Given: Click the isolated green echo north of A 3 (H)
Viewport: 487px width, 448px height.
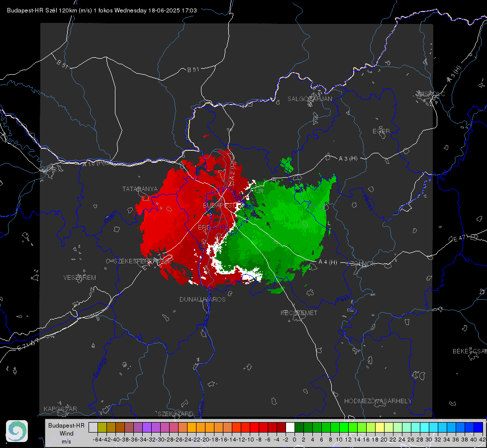Looking at the screenshot, I should pyautogui.click(x=287, y=165).
